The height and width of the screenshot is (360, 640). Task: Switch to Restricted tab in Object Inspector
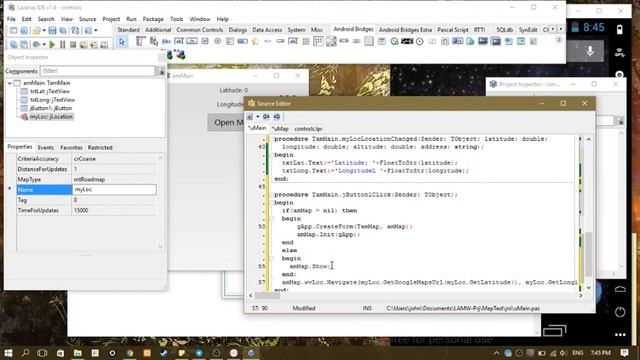coord(100,147)
